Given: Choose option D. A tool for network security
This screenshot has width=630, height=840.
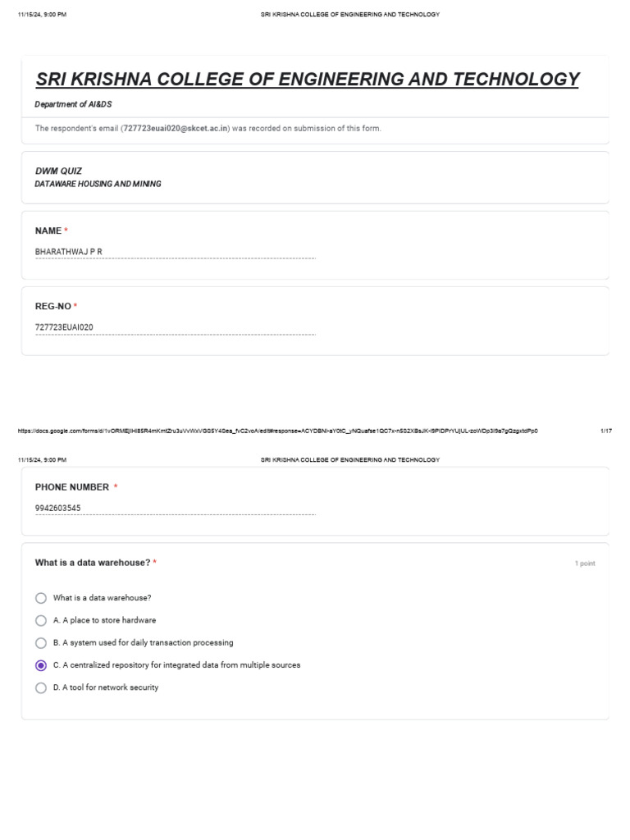Looking at the screenshot, I should (x=41, y=688).
